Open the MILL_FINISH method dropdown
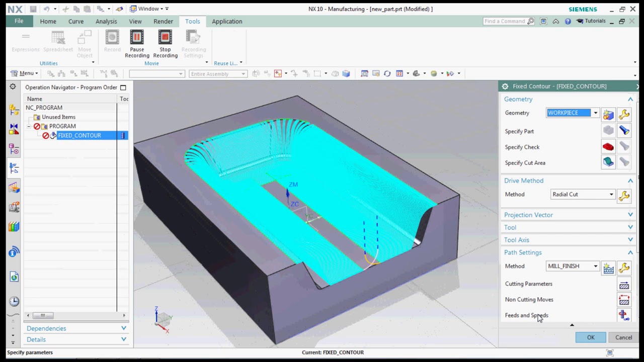This screenshot has height=362, width=644. coord(595,266)
